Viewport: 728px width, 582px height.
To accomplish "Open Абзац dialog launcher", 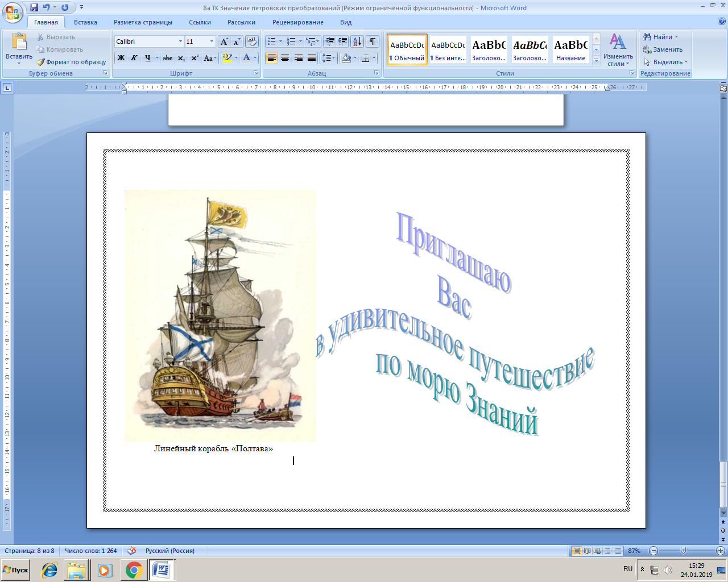I will click(x=377, y=73).
